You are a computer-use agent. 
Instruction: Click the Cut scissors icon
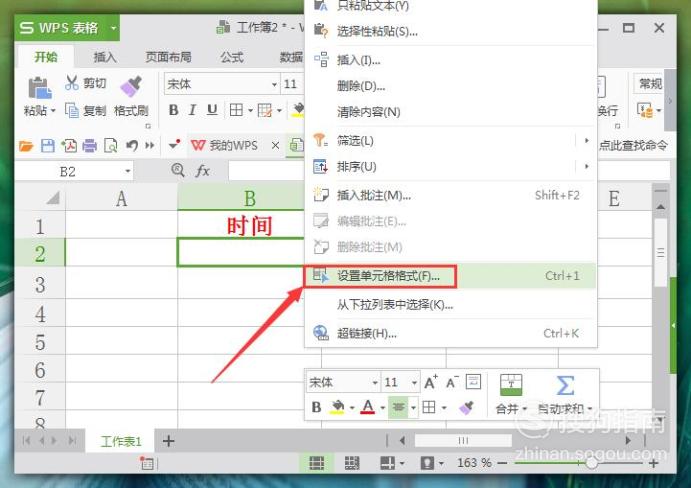(72, 83)
